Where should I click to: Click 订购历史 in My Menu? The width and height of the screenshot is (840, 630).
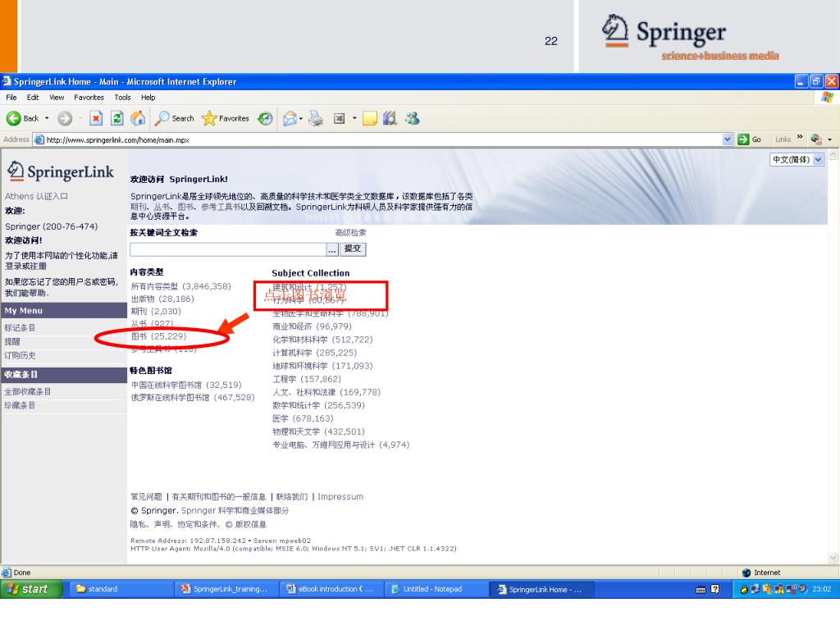20,355
